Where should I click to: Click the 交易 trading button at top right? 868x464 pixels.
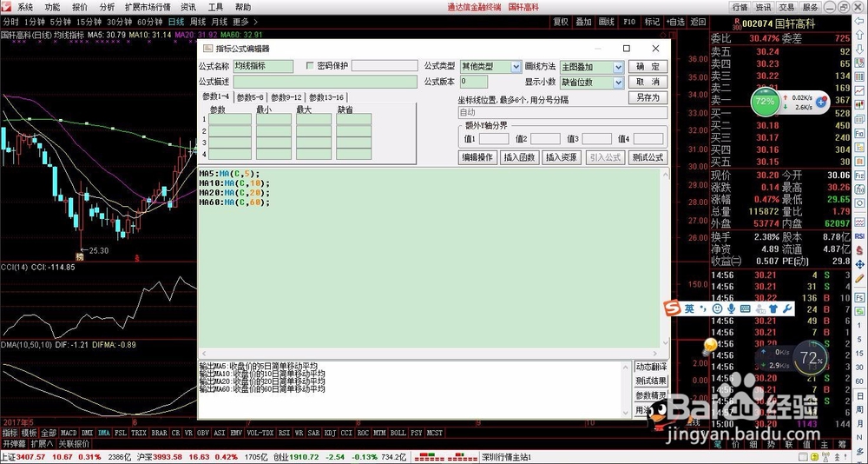coord(786,7)
